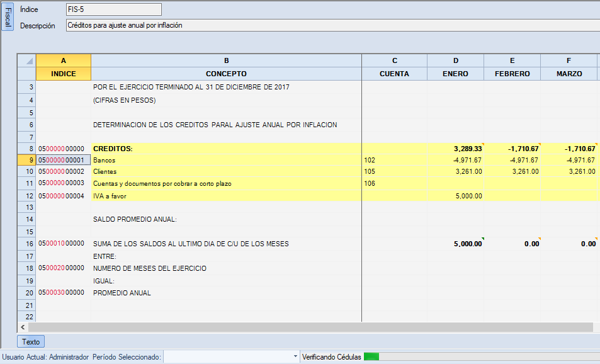Click the Índice input field FIS-5
Image resolution: width=600 pixels, height=364 pixels.
pyautogui.click(x=113, y=9)
